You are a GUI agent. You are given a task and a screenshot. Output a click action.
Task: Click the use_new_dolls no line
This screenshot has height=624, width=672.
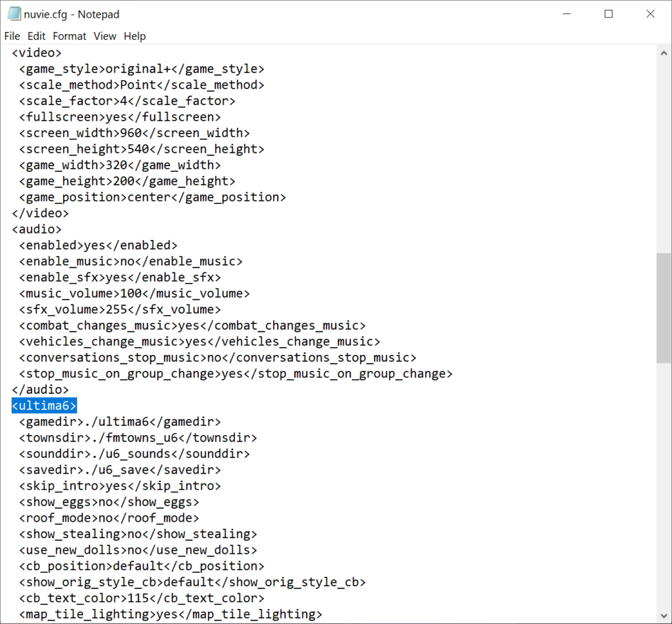pyautogui.click(x=138, y=550)
